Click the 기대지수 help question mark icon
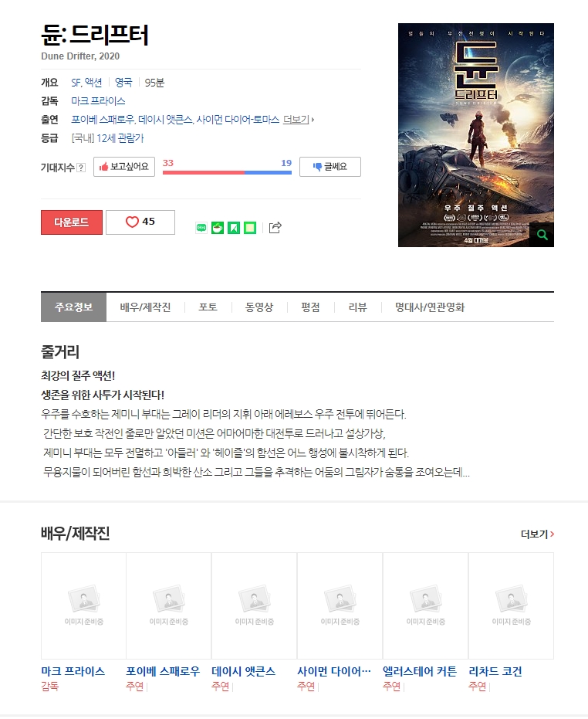The height and width of the screenshot is (719, 588). (x=81, y=168)
